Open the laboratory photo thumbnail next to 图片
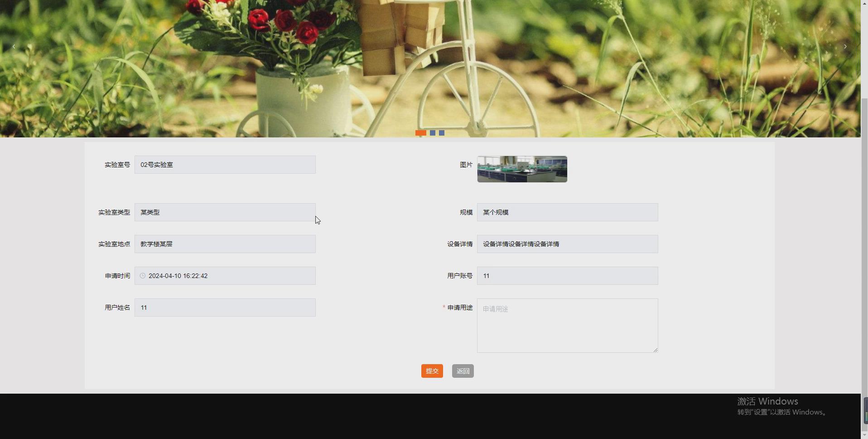Image resolution: width=868 pixels, height=439 pixels. 521,169
